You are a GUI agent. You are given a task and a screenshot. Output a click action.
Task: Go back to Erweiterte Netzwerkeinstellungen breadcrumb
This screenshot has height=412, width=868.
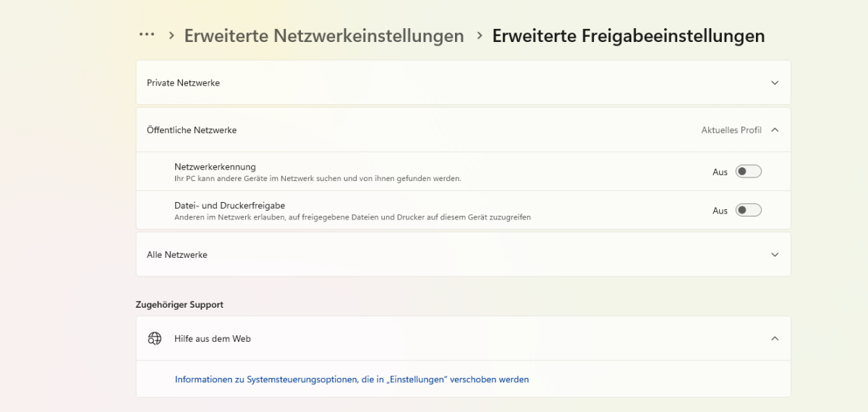click(x=324, y=35)
